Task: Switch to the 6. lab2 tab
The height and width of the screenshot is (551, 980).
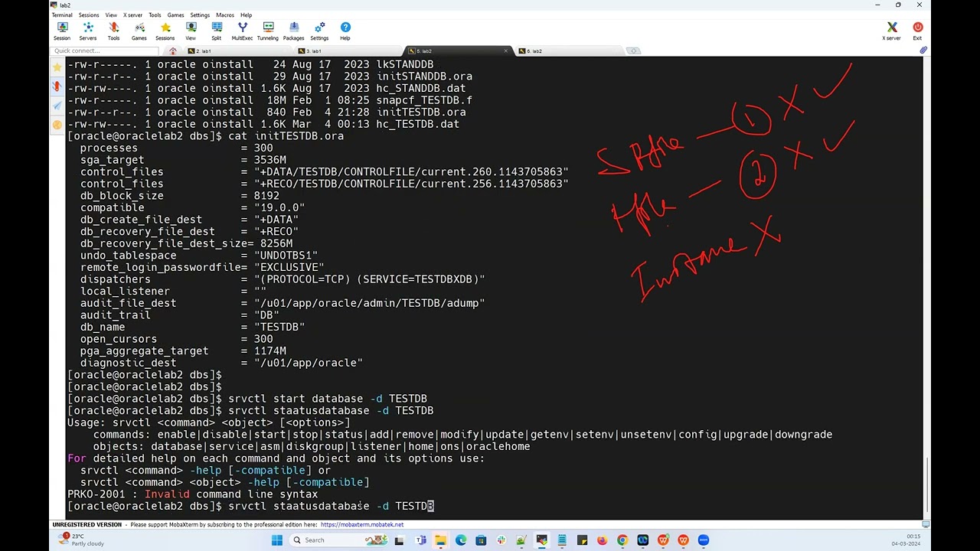Action: click(x=567, y=51)
